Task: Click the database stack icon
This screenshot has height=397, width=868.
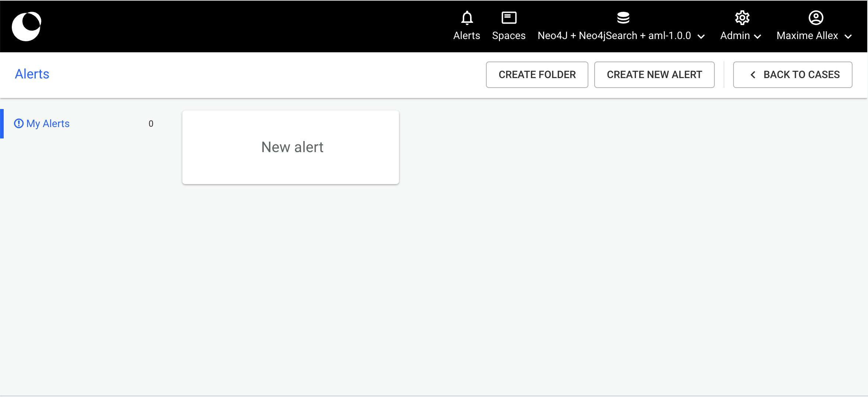Action: [623, 18]
